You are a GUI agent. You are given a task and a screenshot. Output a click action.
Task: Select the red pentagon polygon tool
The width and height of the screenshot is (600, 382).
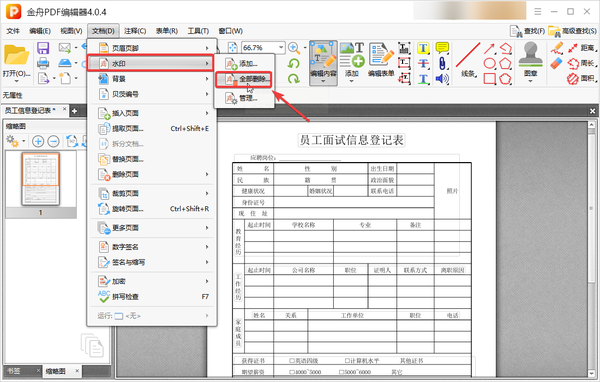point(505,64)
